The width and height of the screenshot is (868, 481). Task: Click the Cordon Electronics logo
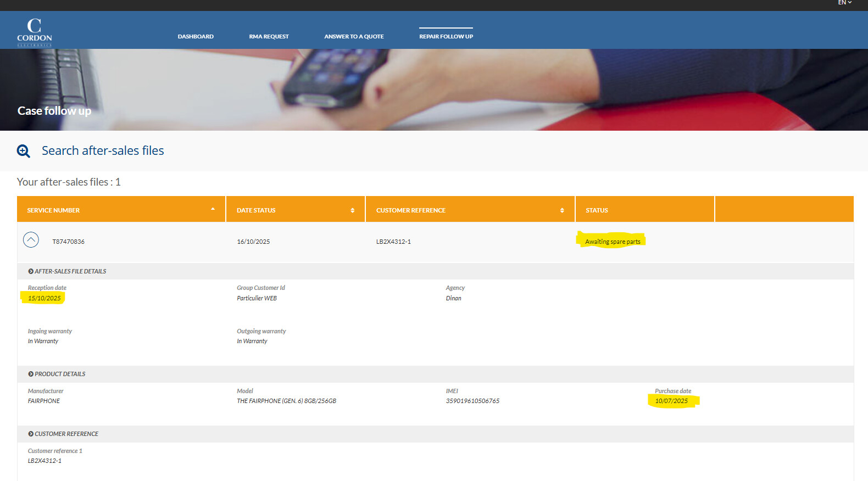pyautogui.click(x=34, y=32)
